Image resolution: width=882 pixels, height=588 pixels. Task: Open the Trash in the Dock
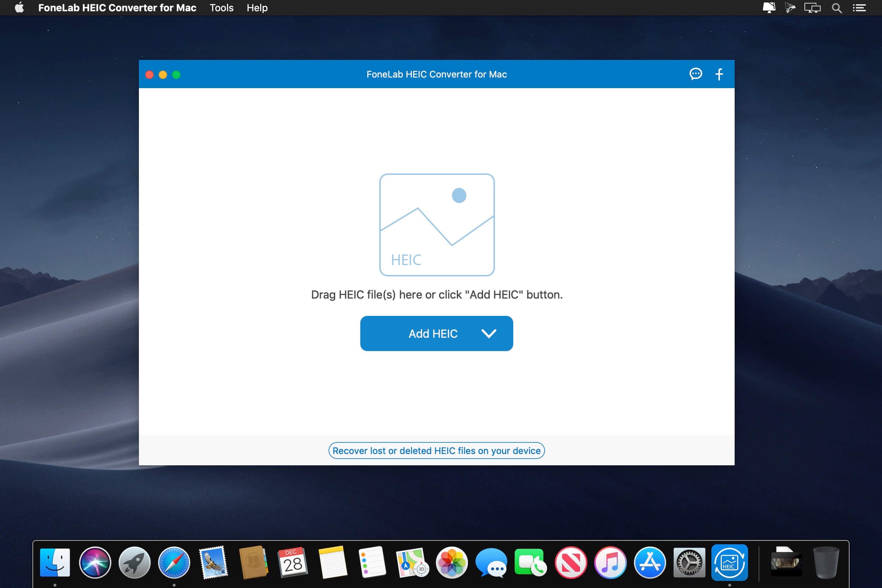click(x=826, y=562)
